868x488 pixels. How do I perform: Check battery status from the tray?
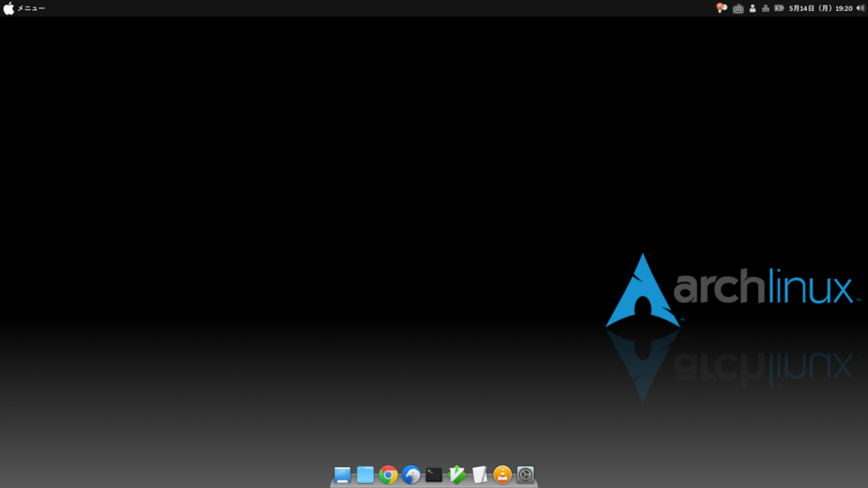tap(779, 8)
